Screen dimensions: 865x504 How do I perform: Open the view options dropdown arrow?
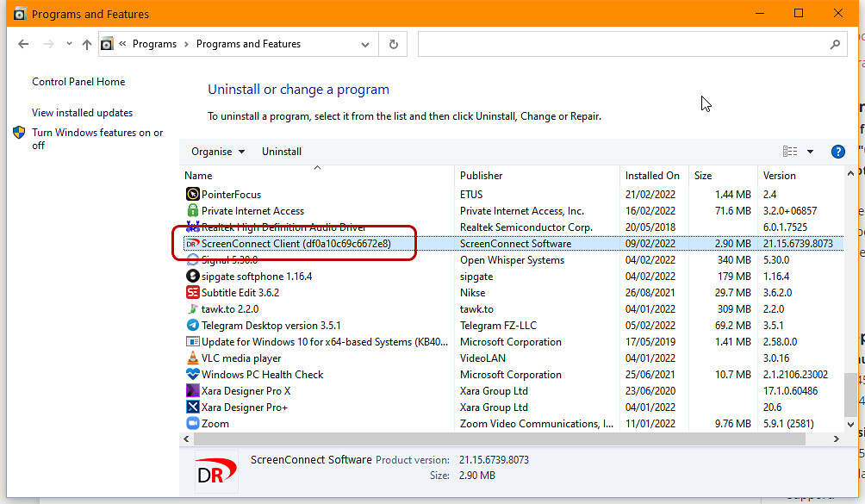pyautogui.click(x=810, y=152)
